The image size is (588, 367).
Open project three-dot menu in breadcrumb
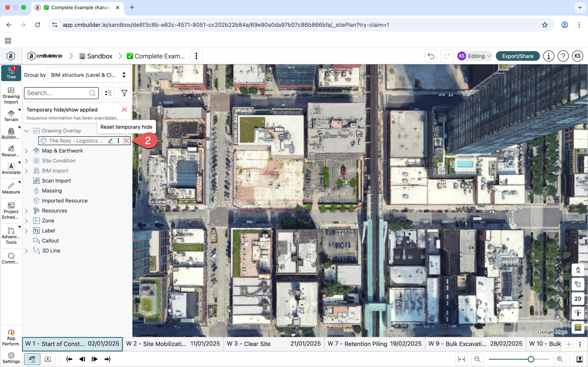(x=196, y=56)
